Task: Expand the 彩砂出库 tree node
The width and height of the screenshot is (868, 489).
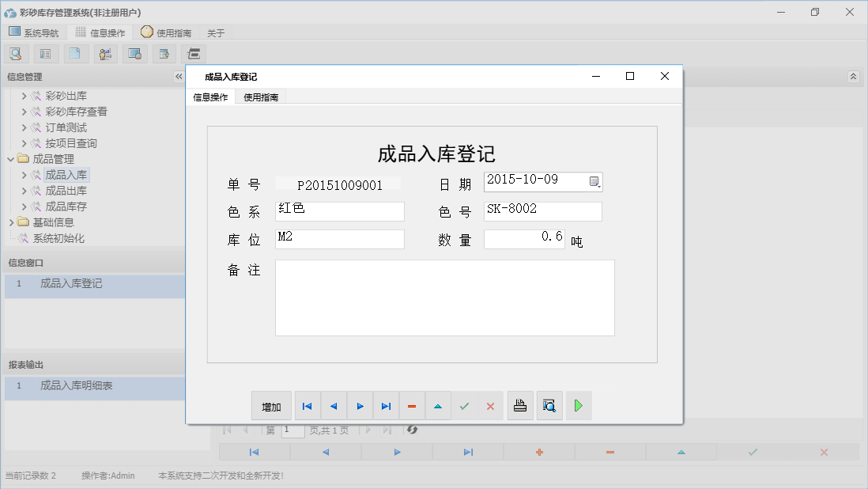Action: click(25, 96)
